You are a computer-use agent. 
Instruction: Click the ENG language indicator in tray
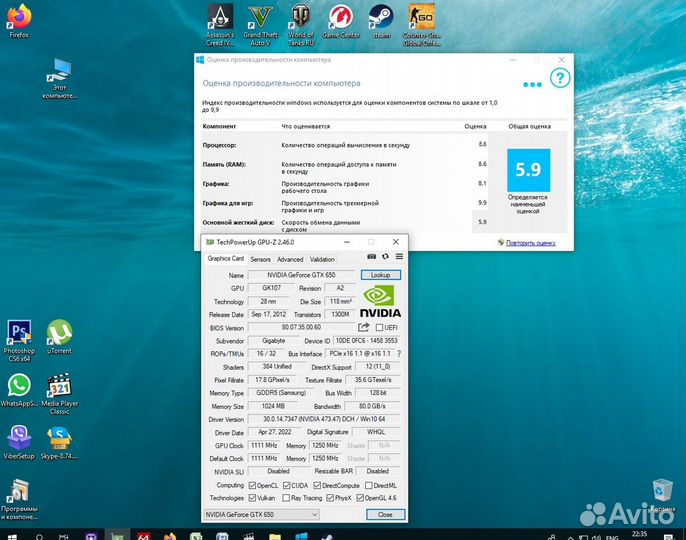[612, 537]
